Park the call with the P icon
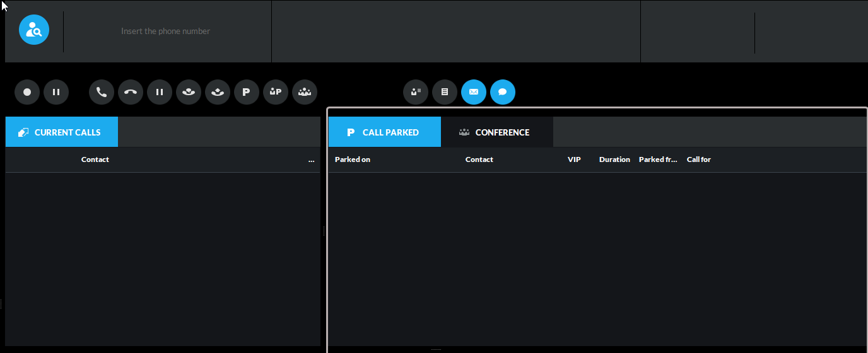The height and width of the screenshot is (353, 868). 247,92
